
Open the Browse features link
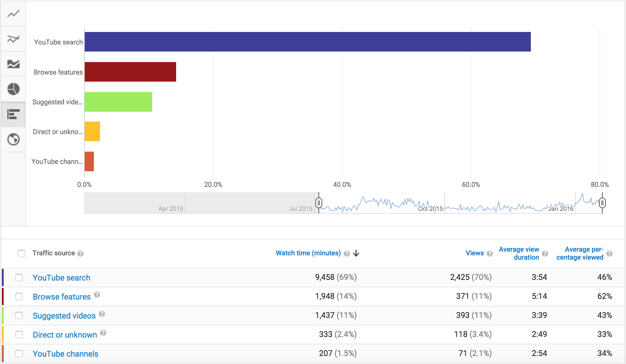(x=62, y=297)
